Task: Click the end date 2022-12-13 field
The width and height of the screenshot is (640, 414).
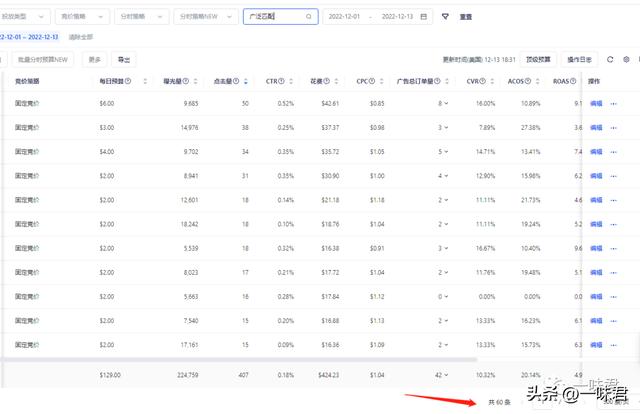Action: pos(397,17)
